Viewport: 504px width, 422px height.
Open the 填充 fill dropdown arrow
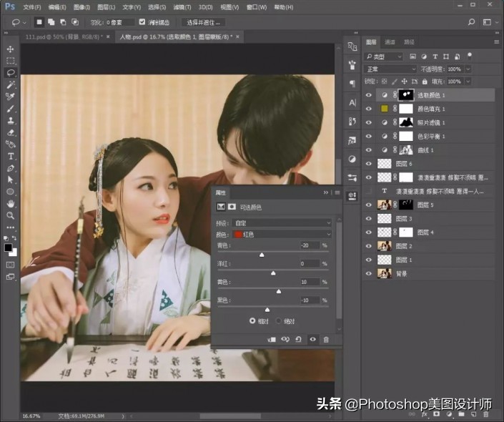coord(468,82)
